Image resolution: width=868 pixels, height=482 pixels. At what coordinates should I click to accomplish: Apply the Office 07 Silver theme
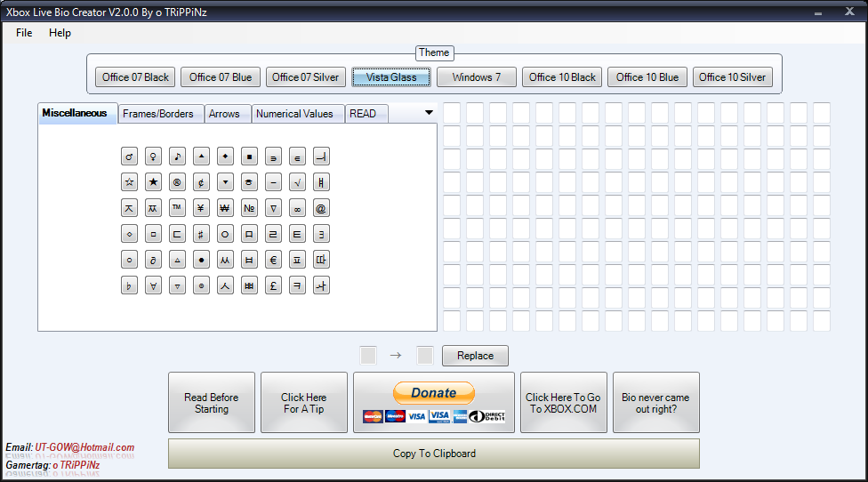point(306,76)
